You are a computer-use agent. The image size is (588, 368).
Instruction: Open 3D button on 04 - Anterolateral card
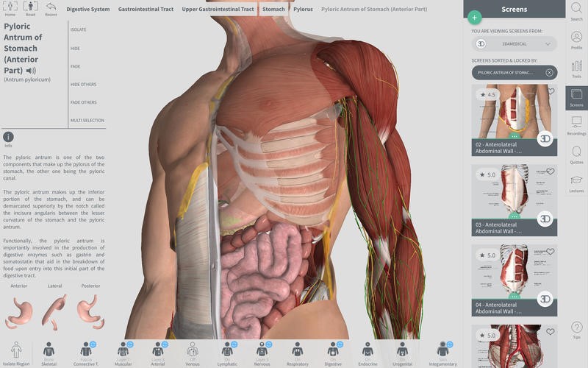[x=545, y=299]
